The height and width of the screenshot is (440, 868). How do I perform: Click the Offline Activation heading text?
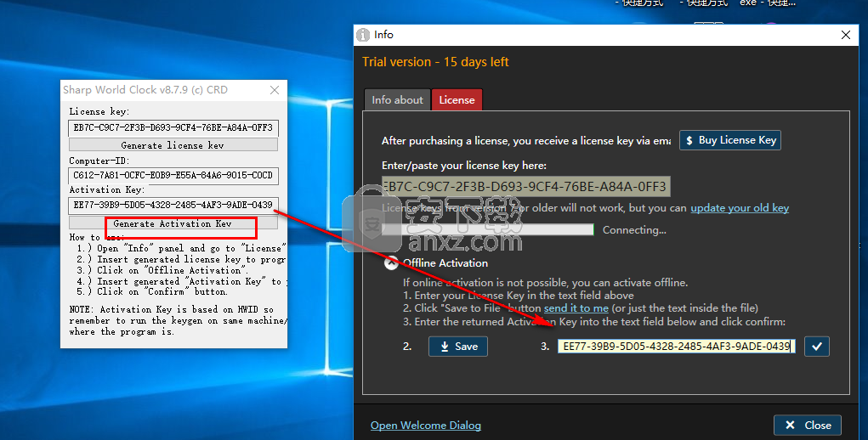(445, 263)
